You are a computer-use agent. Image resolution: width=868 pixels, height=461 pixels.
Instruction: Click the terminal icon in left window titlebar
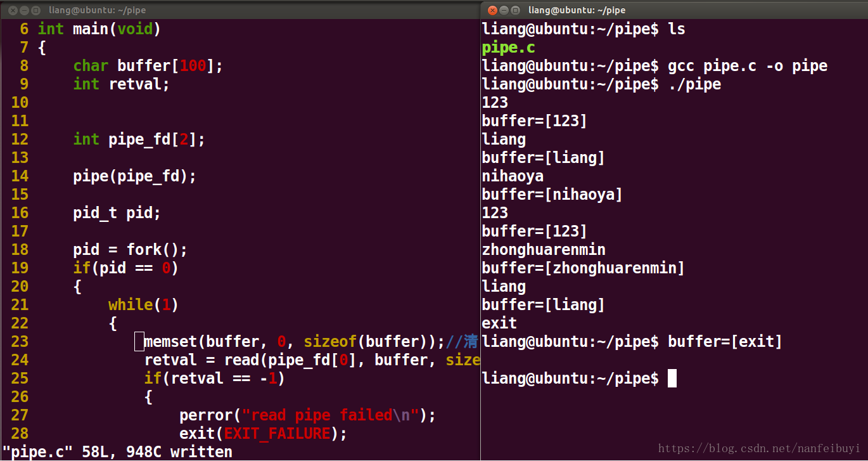[35, 10]
